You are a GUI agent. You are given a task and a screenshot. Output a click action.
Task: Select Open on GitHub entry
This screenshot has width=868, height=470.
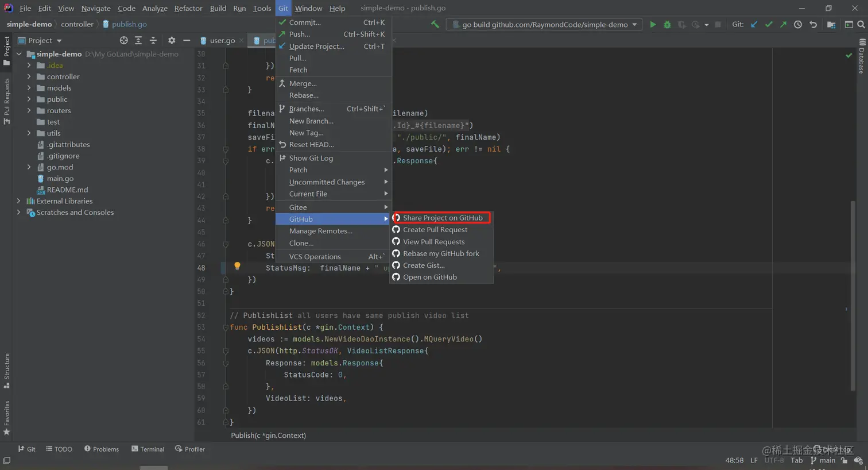tap(441, 277)
